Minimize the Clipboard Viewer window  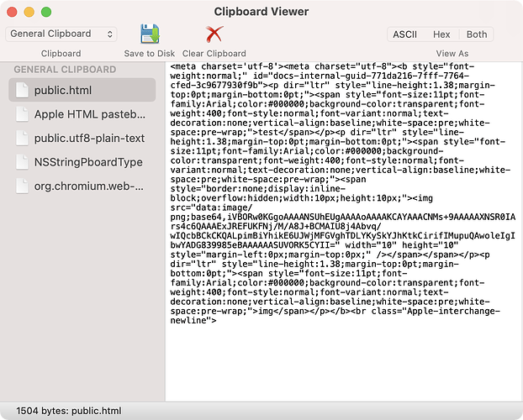point(29,12)
